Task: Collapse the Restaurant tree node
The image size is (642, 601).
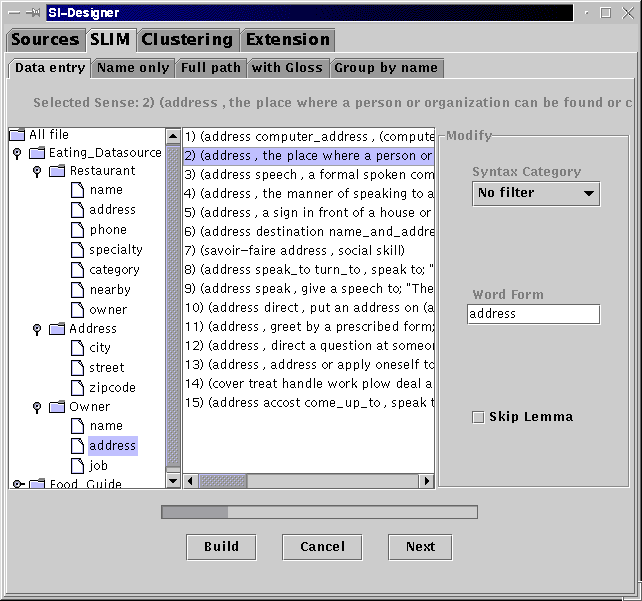Action: [37, 172]
